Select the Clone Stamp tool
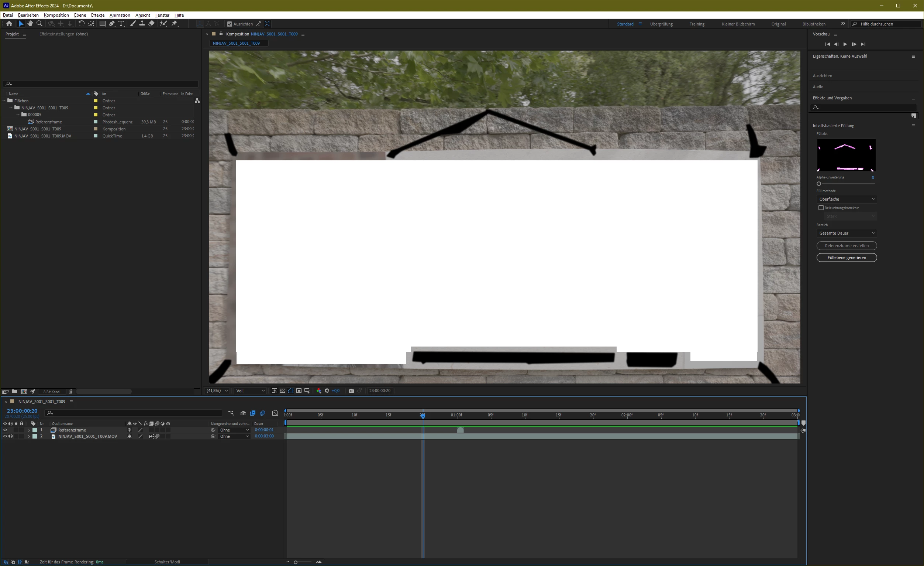The width and height of the screenshot is (924, 566). click(142, 24)
